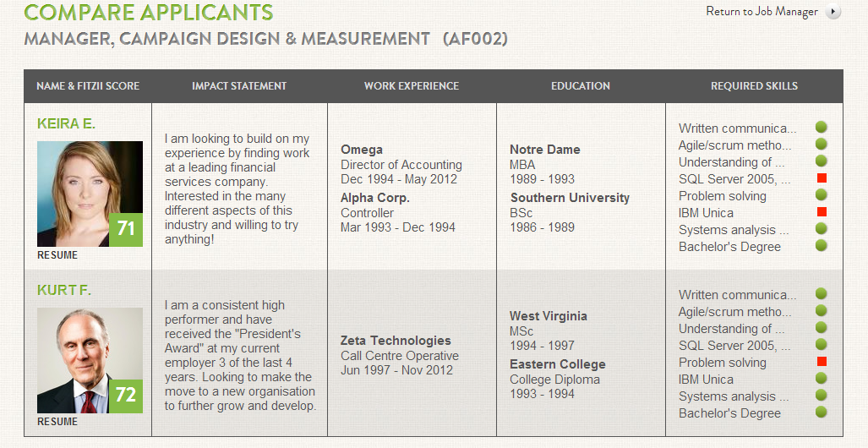Click Keira's green Systems analysis status dot

(x=821, y=229)
